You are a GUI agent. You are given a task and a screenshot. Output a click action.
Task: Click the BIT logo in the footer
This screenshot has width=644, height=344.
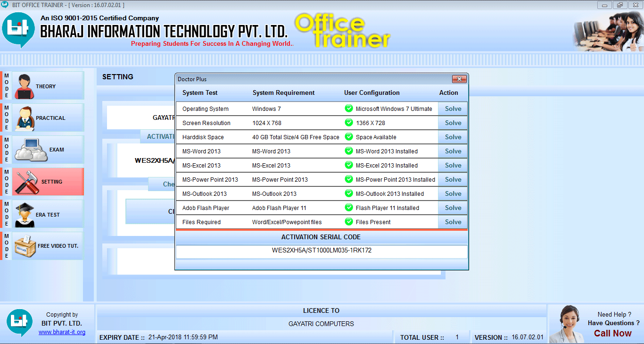tap(19, 323)
